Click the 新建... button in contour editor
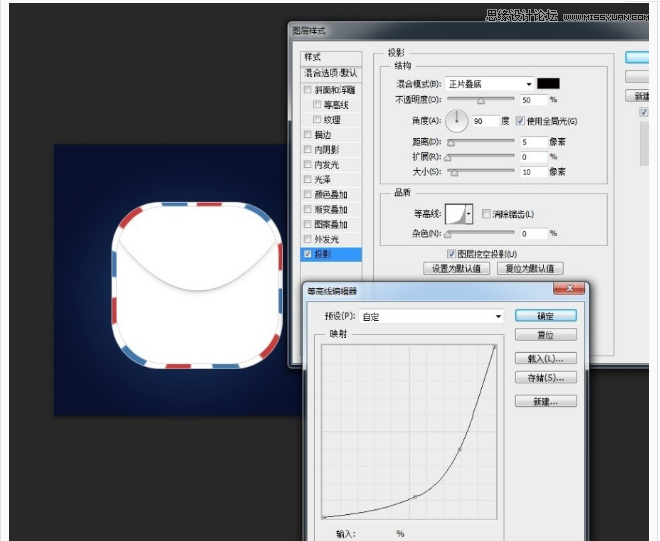 point(546,401)
